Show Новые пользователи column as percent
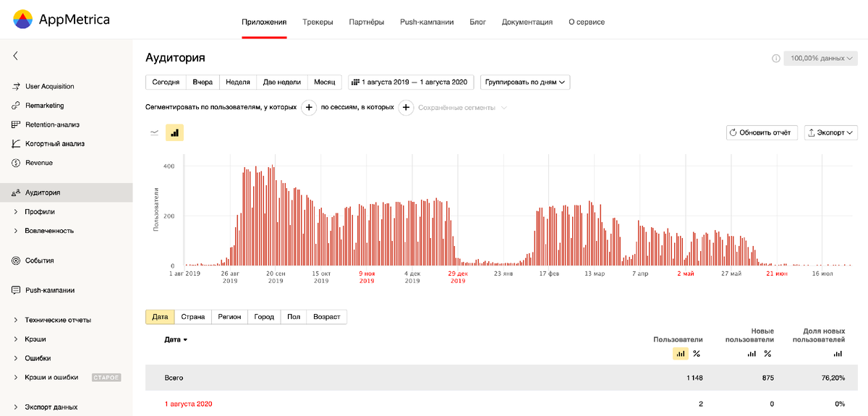 click(x=767, y=354)
